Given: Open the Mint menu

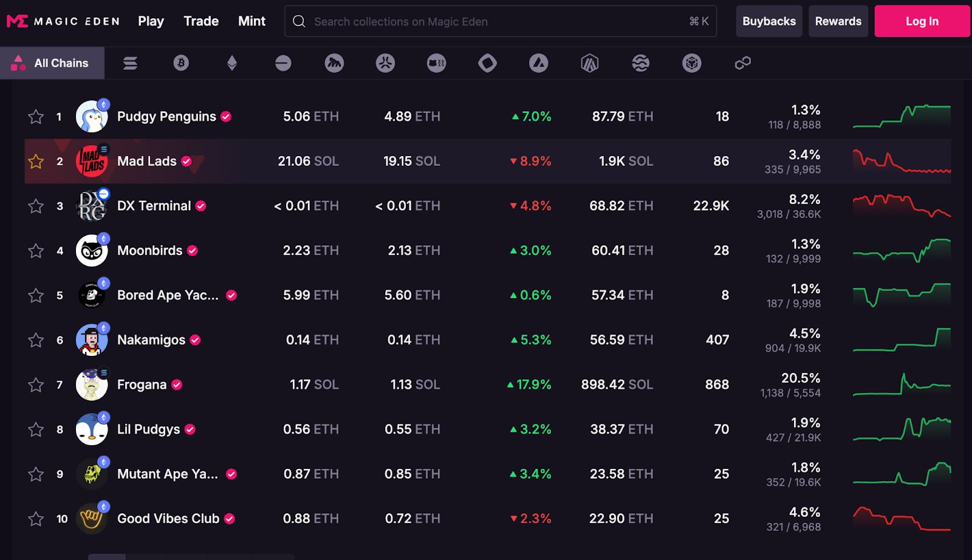Looking at the screenshot, I should pyautogui.click(x=252, y=21).
